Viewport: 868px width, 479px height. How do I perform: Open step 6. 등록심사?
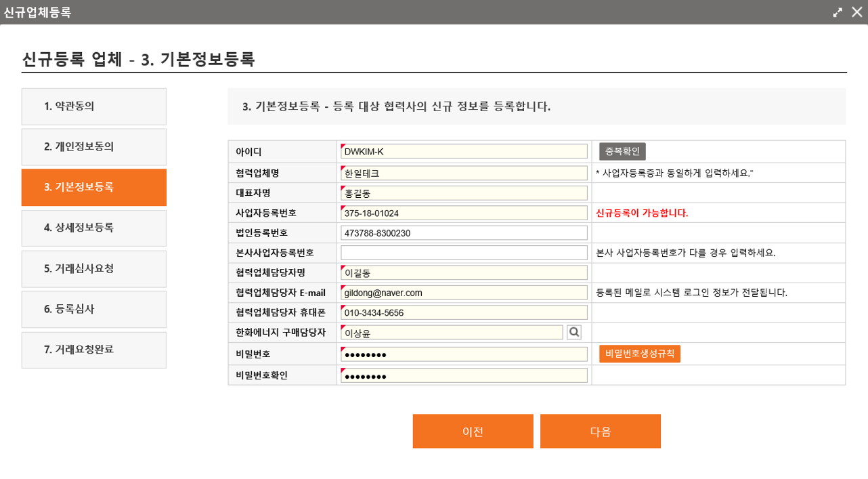[93, 310]
